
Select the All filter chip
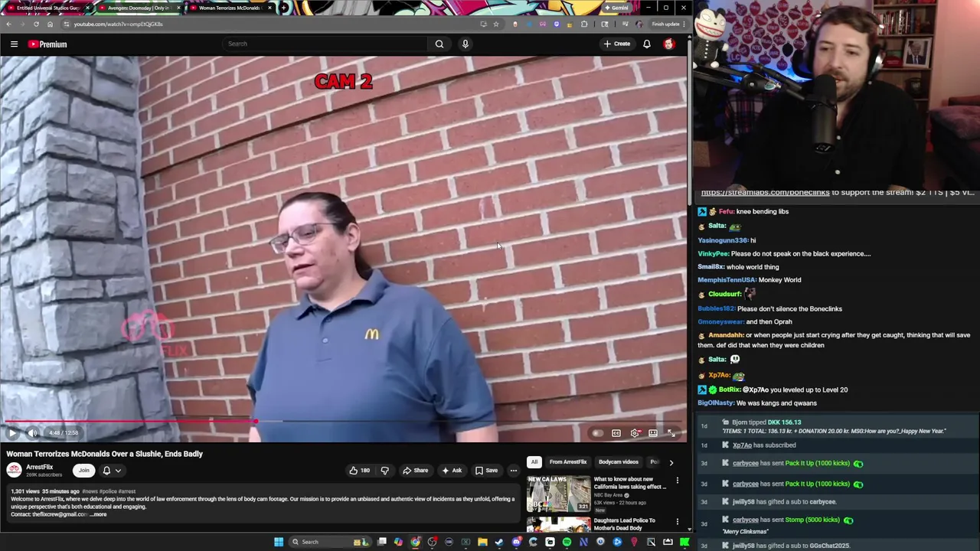coord(534,462)
